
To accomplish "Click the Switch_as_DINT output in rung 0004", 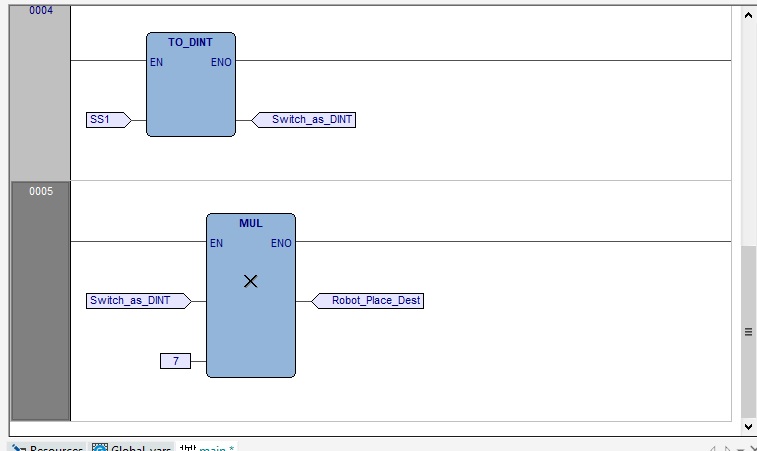I will 304,120.
